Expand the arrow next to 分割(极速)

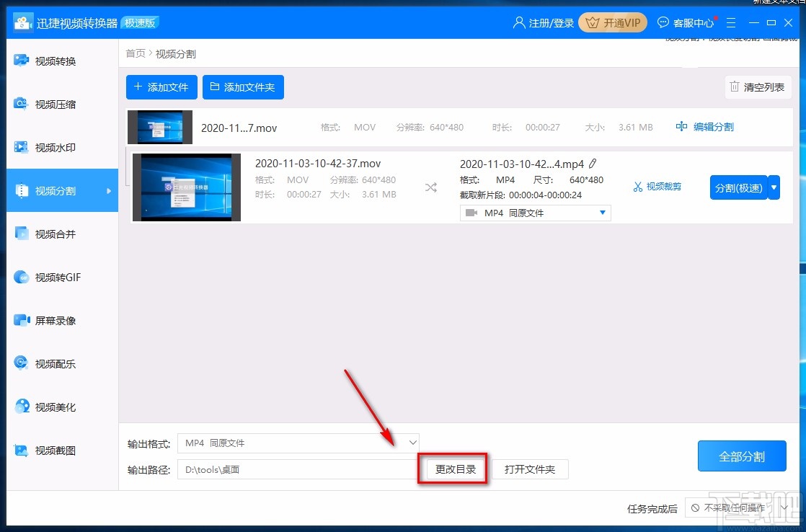click(x=774, y=187)
